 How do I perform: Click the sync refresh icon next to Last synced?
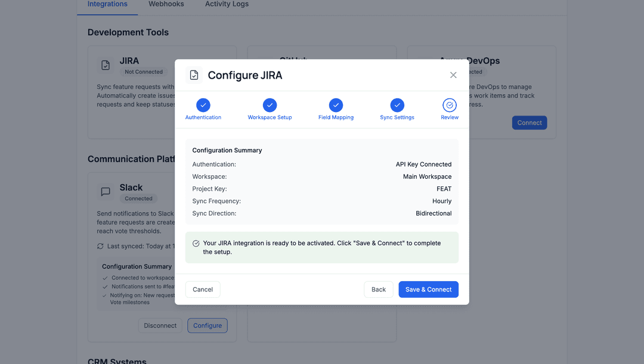99,245
